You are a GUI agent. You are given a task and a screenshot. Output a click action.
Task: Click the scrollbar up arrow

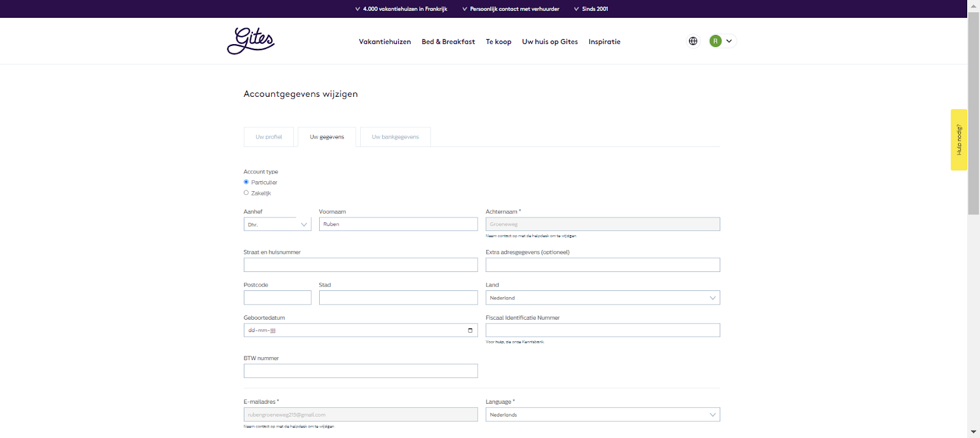click(x=973, y=5)
